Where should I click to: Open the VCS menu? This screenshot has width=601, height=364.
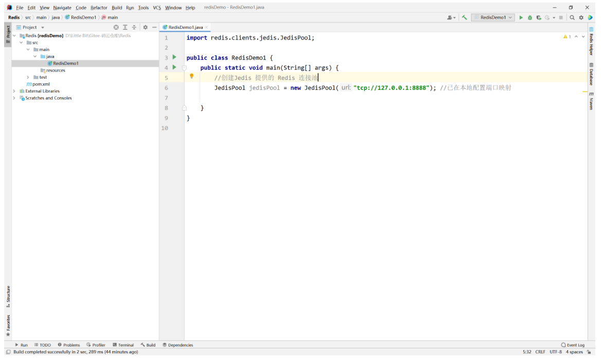[157, 8]
